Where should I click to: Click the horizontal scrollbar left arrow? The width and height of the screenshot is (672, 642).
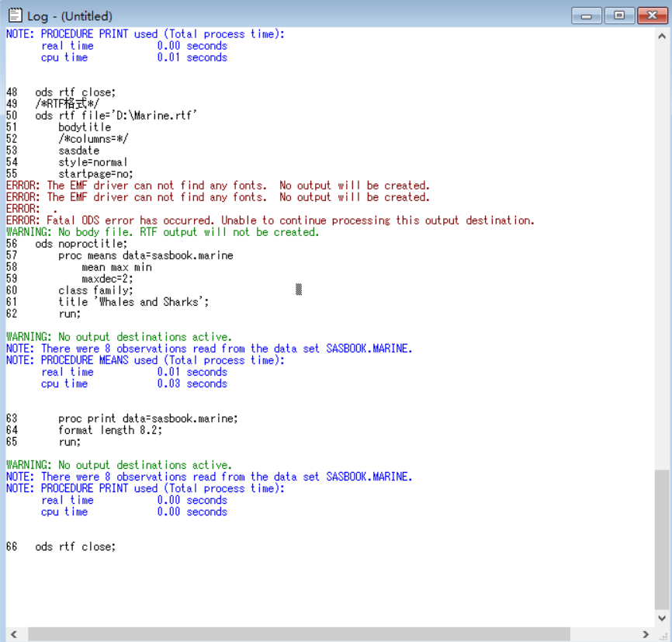(12, 634)
